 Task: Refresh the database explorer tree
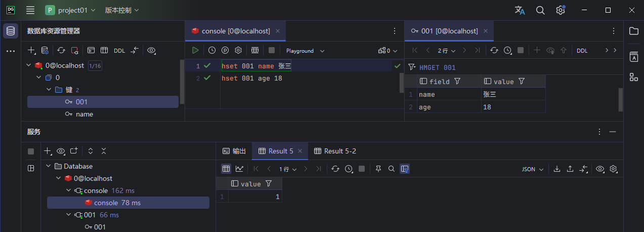[61, 51]
